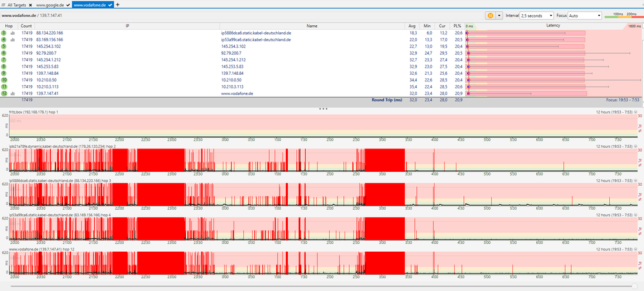Select the green hop 5 number badge

point(4,46)
